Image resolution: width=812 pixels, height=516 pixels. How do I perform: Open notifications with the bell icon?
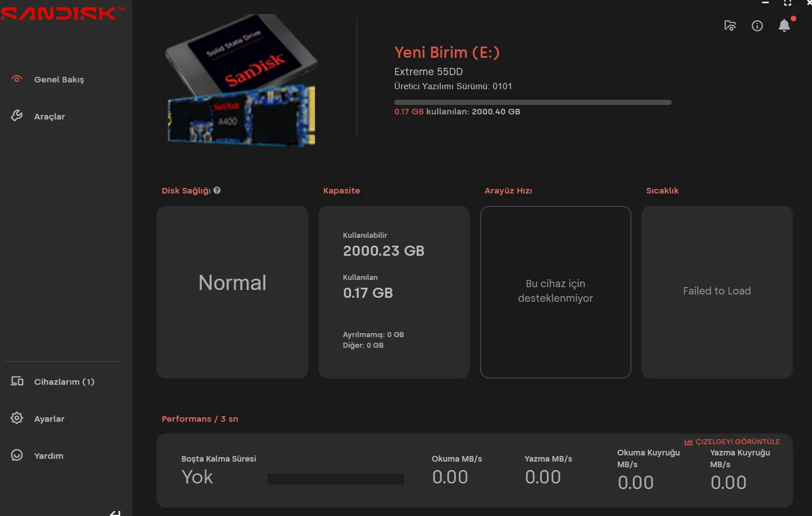785,25
